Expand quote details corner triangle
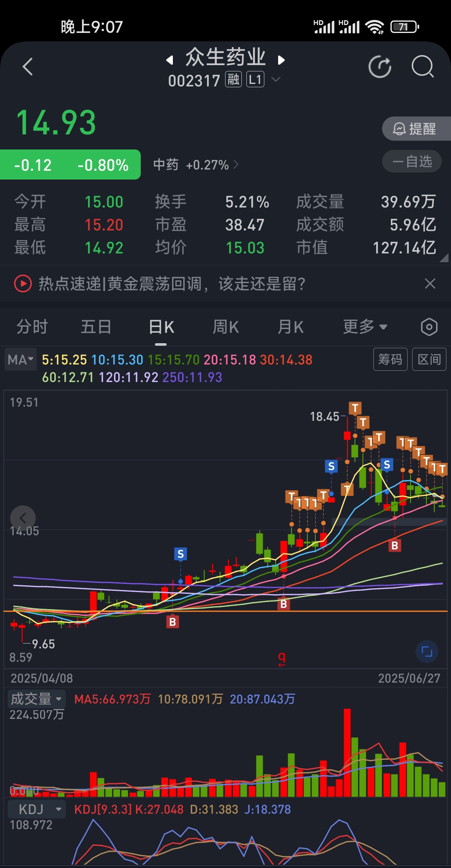 444,258
